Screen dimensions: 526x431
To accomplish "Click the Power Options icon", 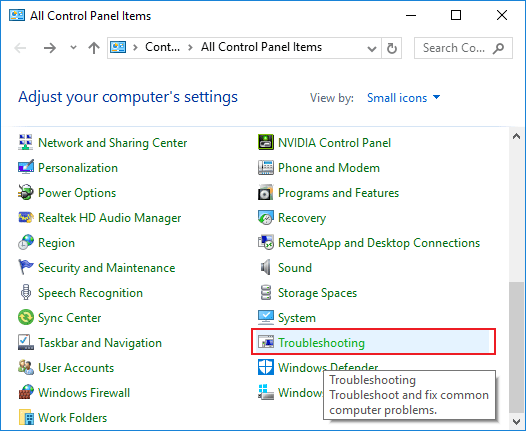I will pos(25,193).
